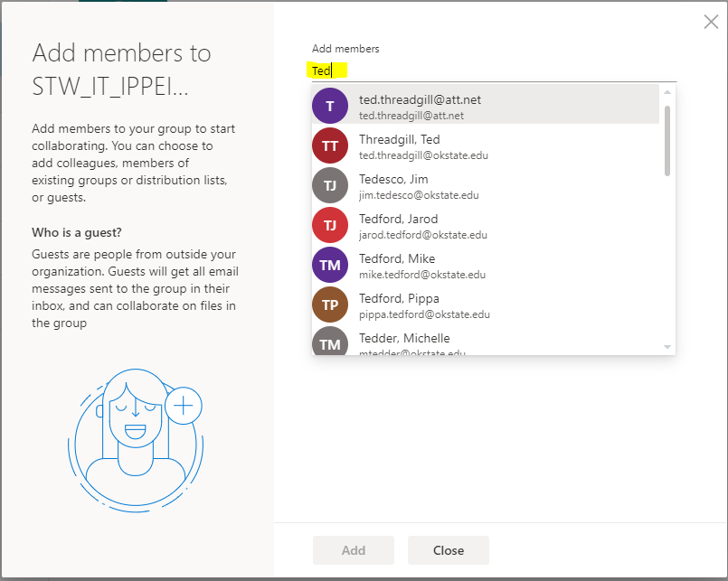Click the Add button
Image resolution: width=728 pixels, height=581 pixels.
pos(353,549)
